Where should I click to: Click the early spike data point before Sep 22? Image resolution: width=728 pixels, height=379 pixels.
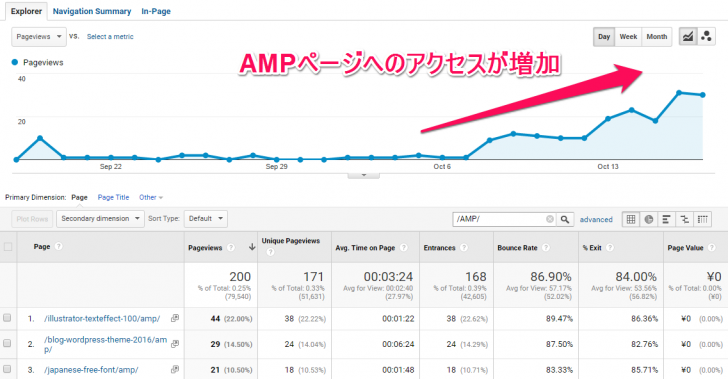pos(40,138)
